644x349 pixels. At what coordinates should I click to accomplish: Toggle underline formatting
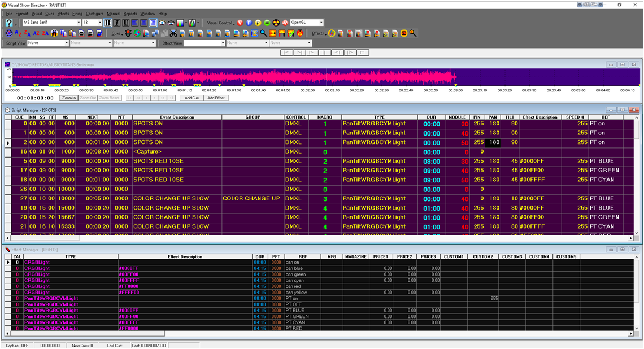tap(125, 23)
